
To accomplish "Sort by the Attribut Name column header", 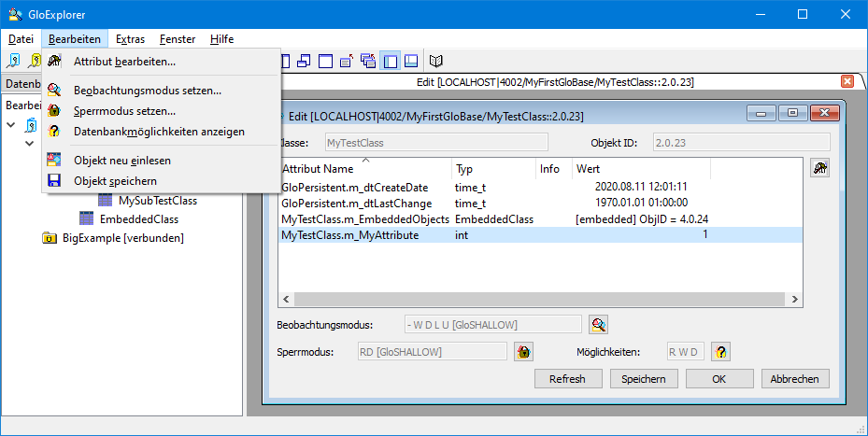I will click(x=365, y=169).
